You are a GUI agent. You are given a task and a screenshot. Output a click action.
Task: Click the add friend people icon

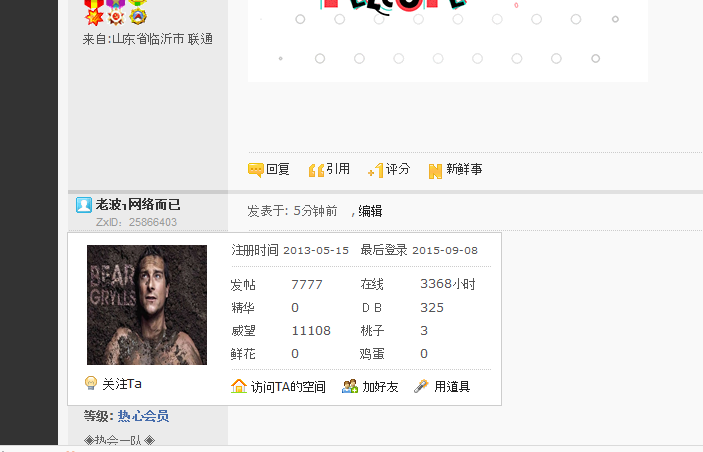point(350,386)
